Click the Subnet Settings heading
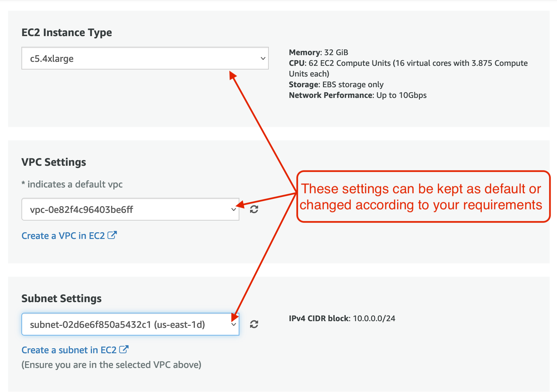The height and width of the screenshot is (392, 557). click(62, 298)
